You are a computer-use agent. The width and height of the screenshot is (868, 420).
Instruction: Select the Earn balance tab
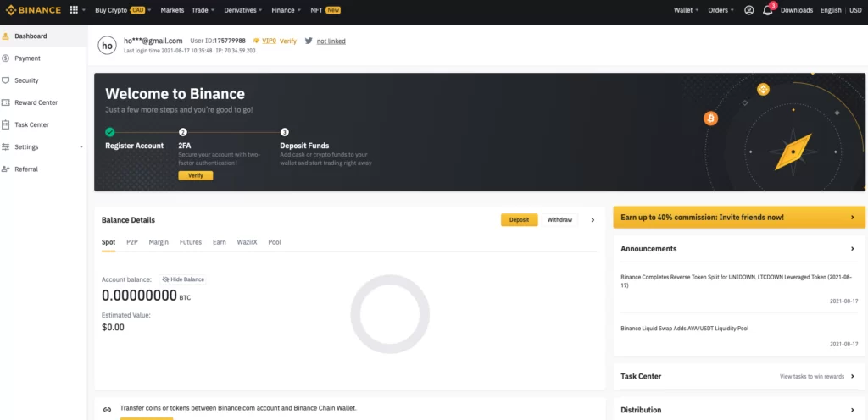(220, 242)
